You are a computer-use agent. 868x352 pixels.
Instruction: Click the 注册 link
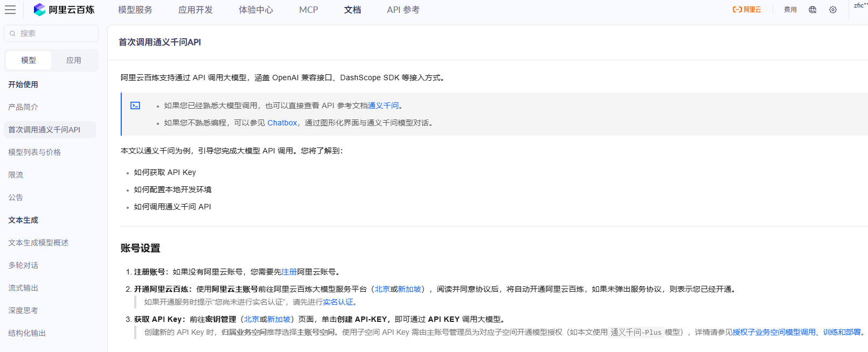(289, 272)
